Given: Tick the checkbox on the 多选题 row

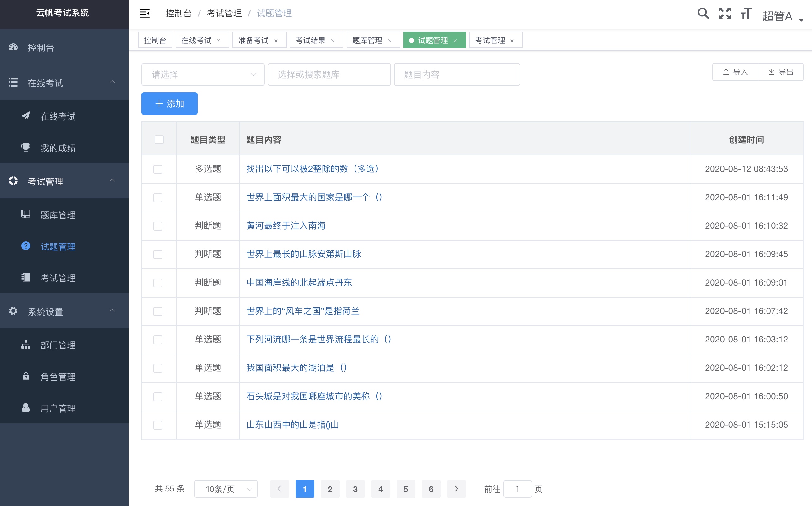Looking at the screenshot, I should click(x=158, y=169).
